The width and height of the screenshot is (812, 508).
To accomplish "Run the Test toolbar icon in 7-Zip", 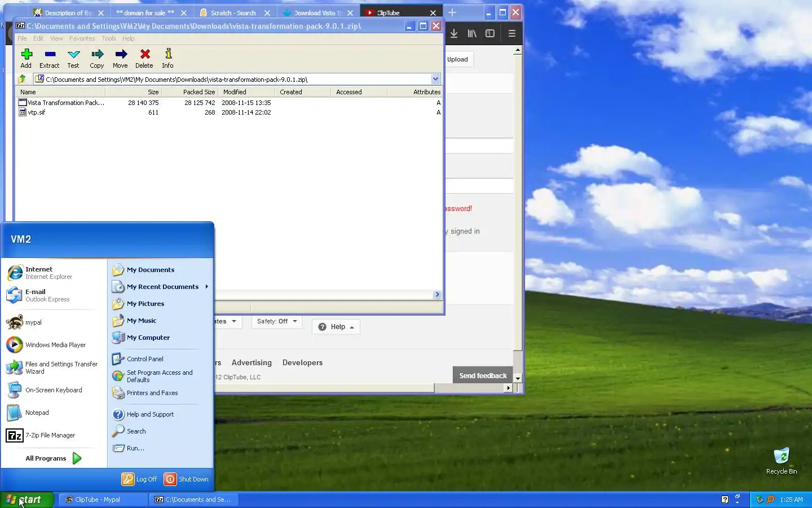I will [x=73, y=58].
